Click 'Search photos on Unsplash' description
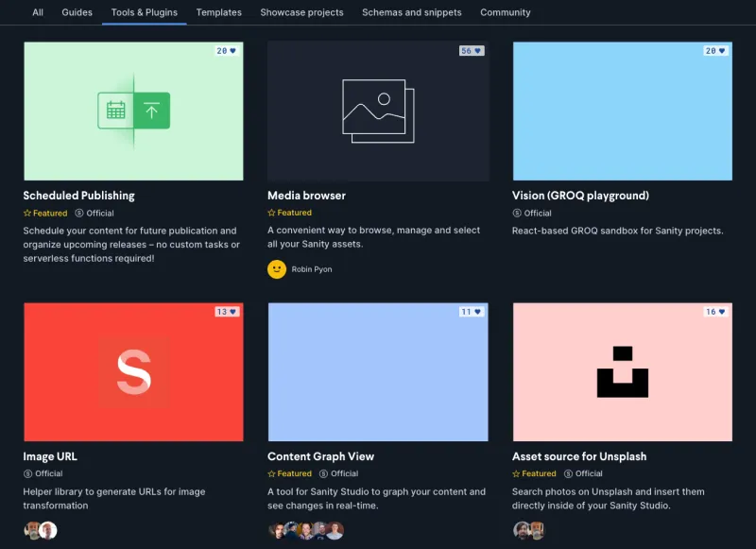This screenshot has width=756, height=549. 608,498
